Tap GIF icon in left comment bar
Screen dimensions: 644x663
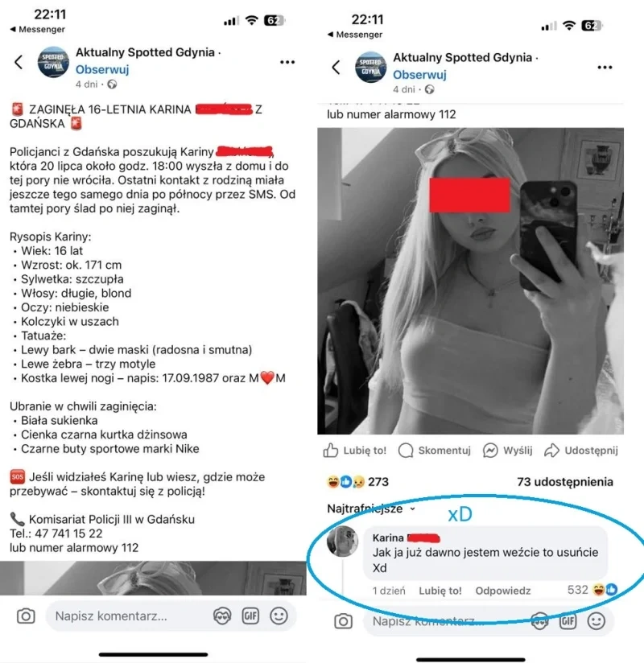point(250,616)
